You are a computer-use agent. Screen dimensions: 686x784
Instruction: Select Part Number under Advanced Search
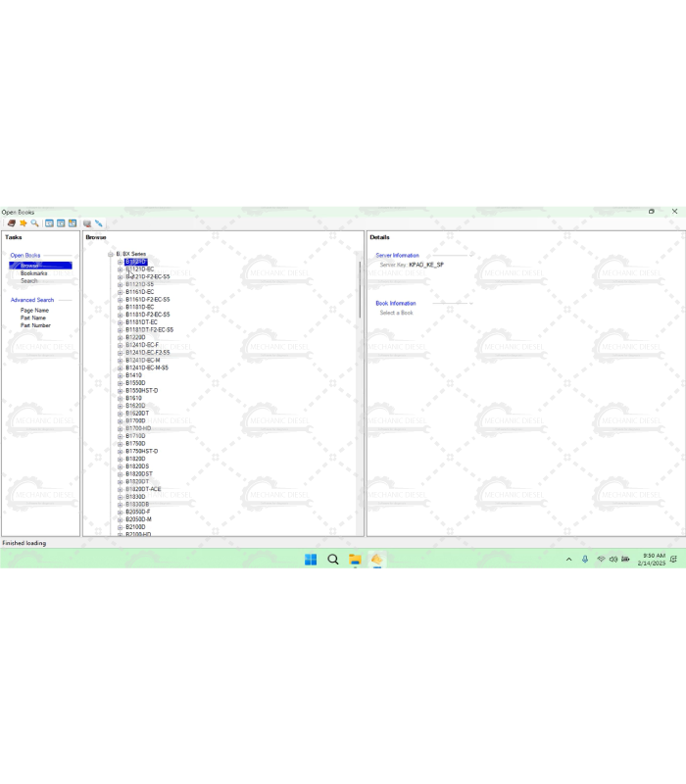pyautogui.click(x=35, y=325)
